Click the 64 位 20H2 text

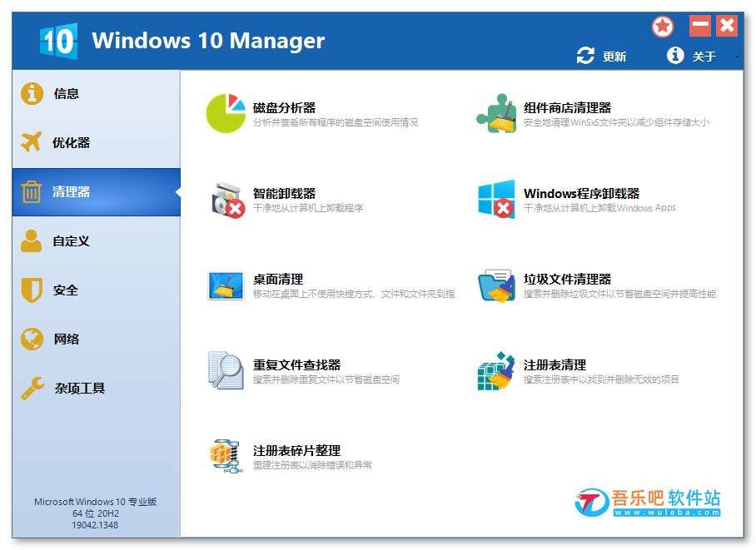[96, 513]
